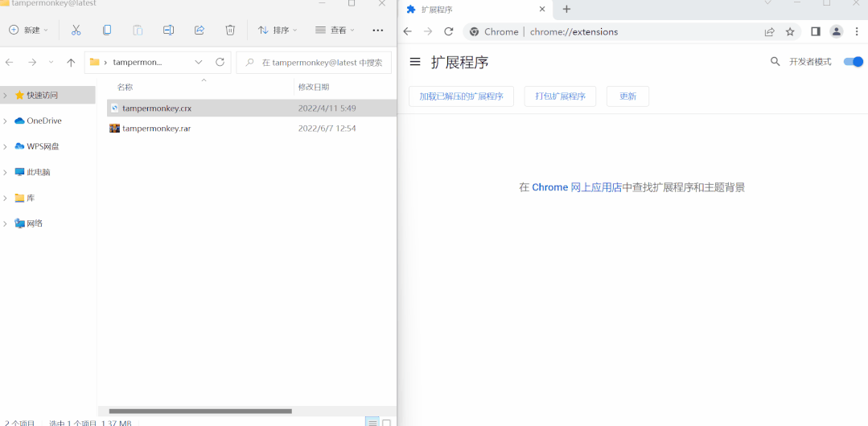Click the Explorer horizontal scrollbar thumb
868x426 pixels.
coord(200,411)
